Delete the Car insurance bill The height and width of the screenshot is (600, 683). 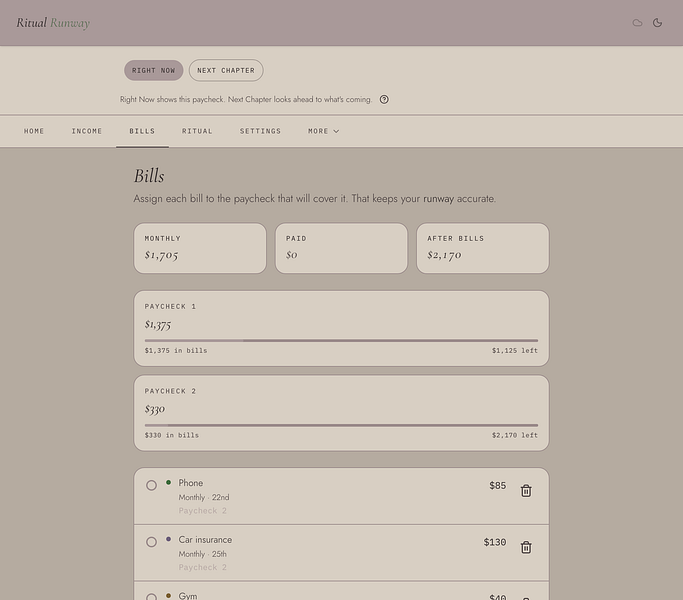click(526, 547)
